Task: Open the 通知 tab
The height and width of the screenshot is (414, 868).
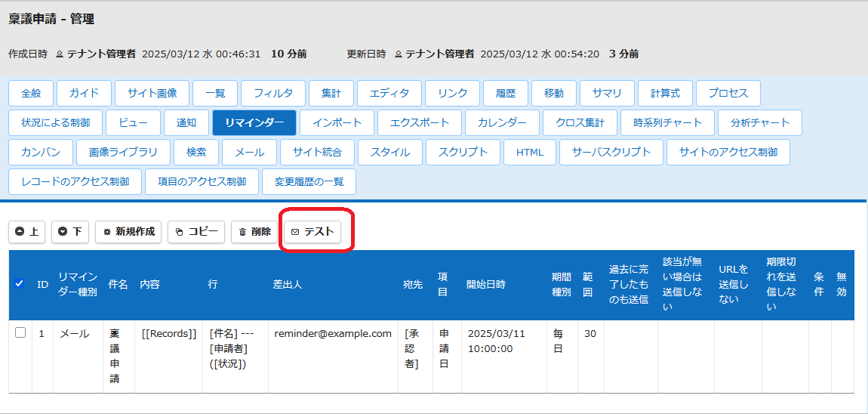Action: click(x=186, y=122)
